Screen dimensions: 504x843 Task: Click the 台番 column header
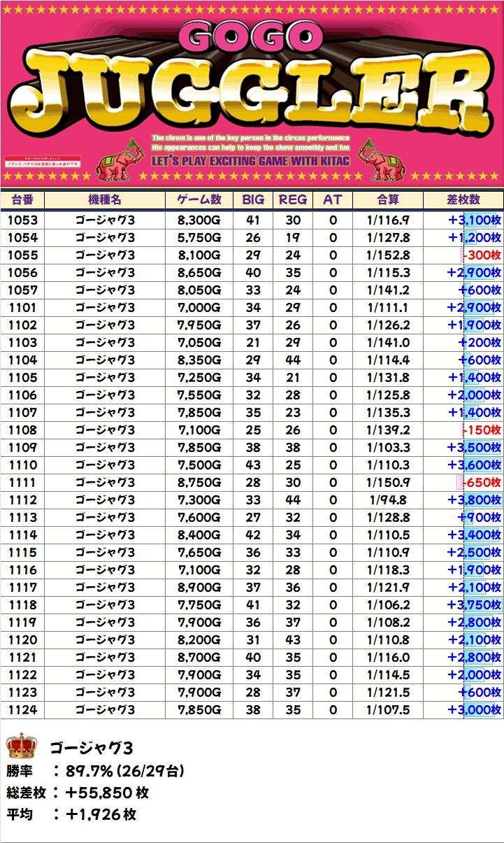coord(22,199)
